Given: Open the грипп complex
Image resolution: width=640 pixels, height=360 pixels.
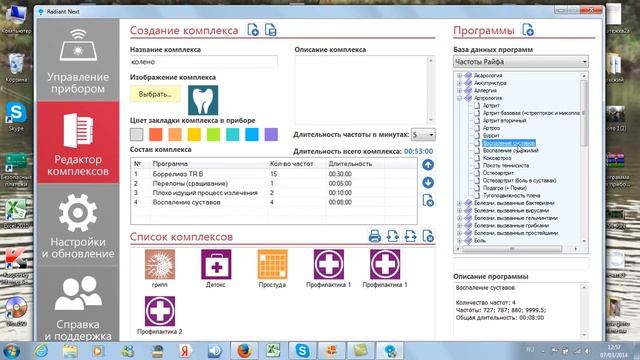Looking at the screenshot, I should click(160, 269).
